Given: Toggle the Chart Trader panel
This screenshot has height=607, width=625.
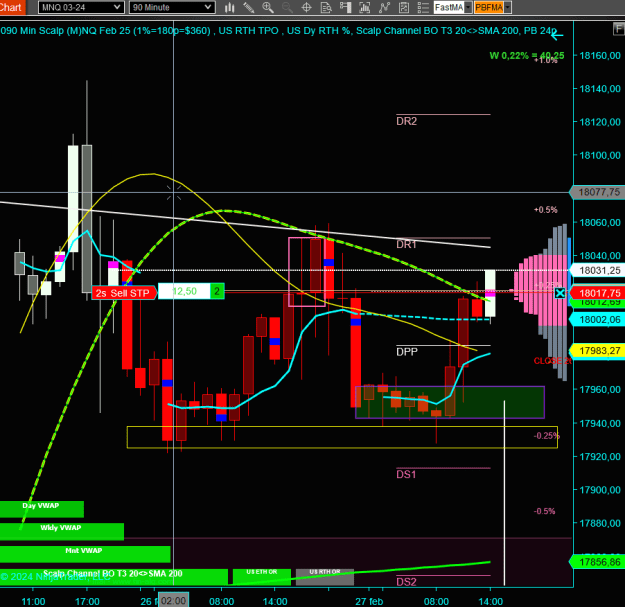Looking at the screenshot, I should (345, 7).
